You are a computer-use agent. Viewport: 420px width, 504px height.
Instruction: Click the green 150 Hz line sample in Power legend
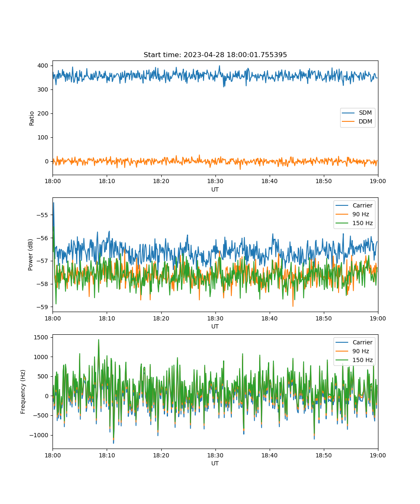[x=343, y=223]
